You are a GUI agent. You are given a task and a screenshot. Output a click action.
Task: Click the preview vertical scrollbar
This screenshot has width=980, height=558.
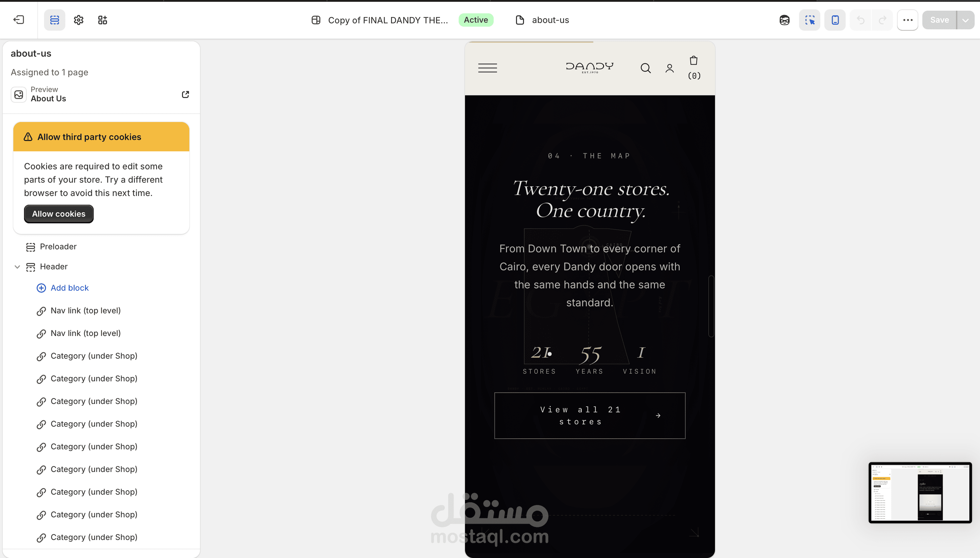tap(711, 306)
